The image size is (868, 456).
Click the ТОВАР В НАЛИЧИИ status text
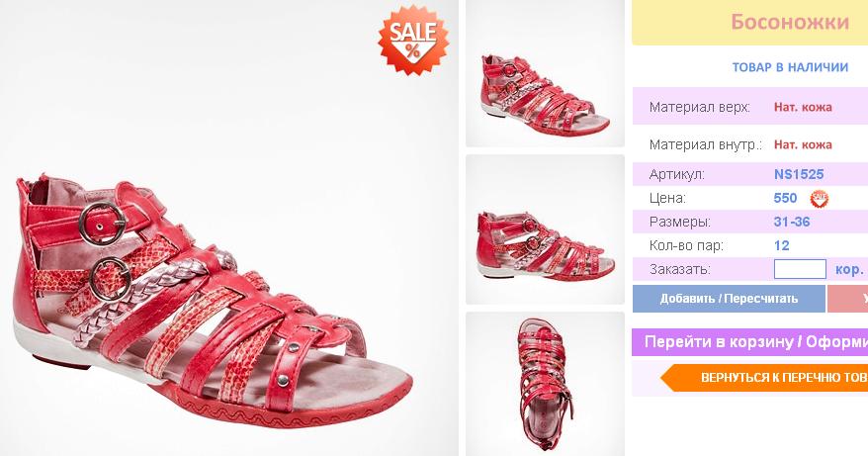(x=790, y=67)
